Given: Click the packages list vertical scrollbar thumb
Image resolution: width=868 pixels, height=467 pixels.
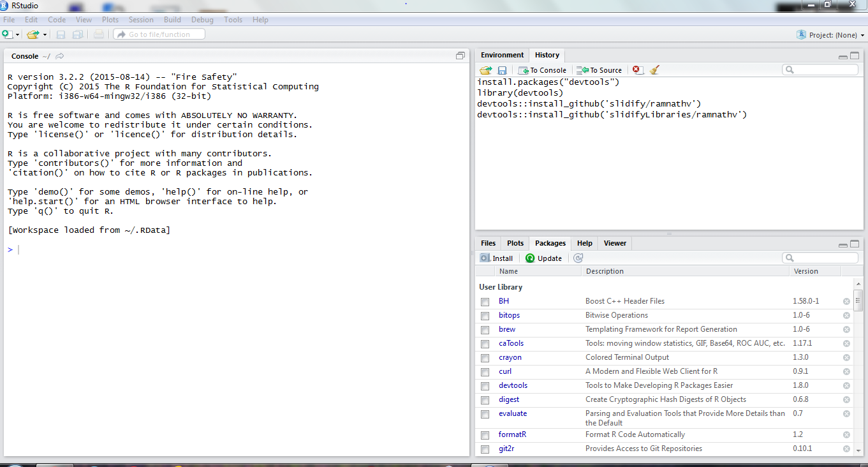Looking at the screenshot, I should click(858, 300).
